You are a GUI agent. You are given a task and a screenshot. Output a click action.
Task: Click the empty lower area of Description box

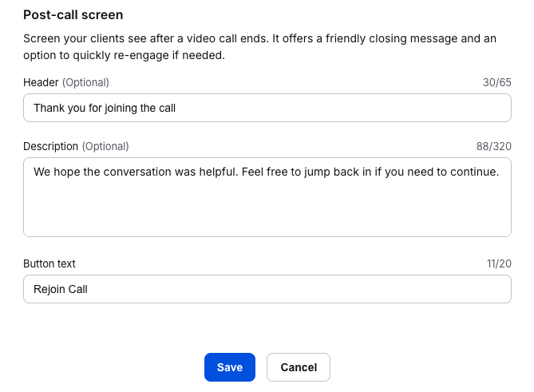pyautogui.click(x=267, y=216)
